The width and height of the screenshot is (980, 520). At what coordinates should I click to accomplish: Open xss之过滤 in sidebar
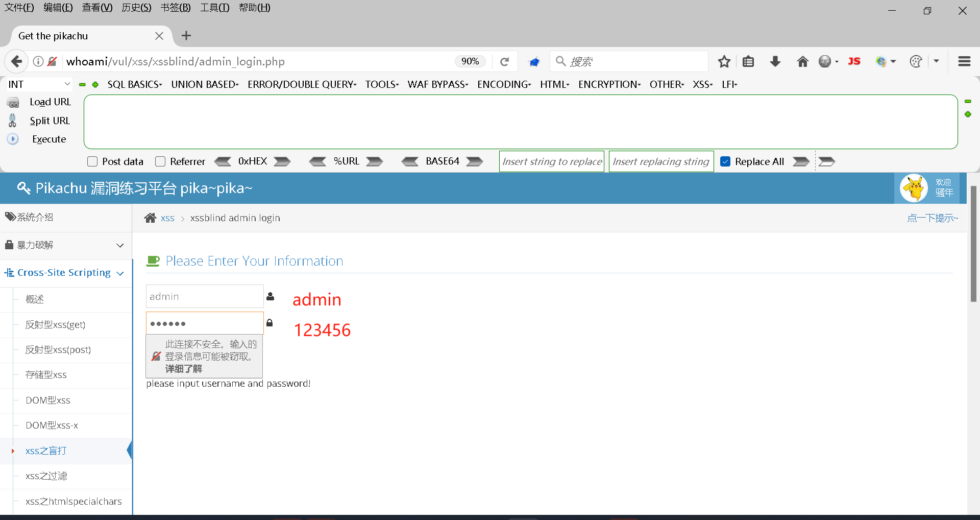pos(46,476)
